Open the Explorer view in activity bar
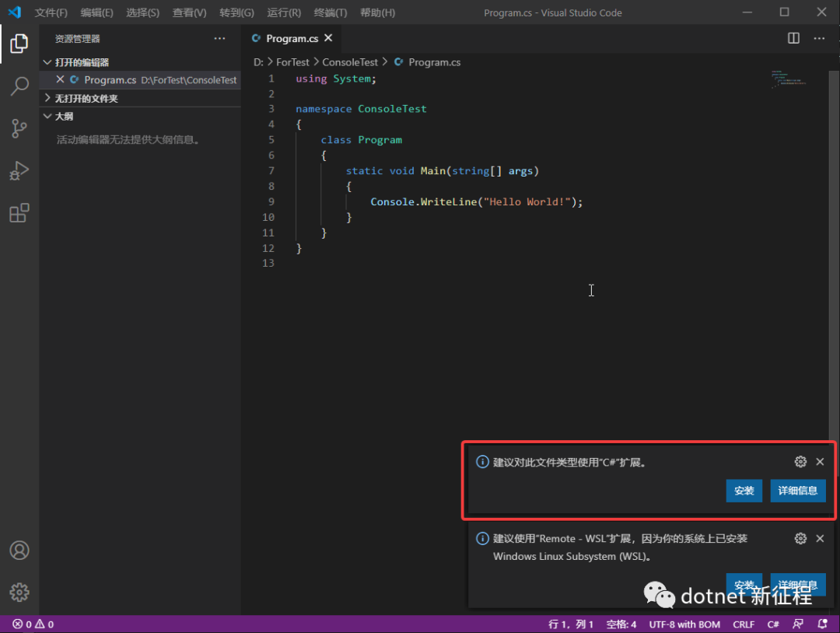 tap(19, 44)
